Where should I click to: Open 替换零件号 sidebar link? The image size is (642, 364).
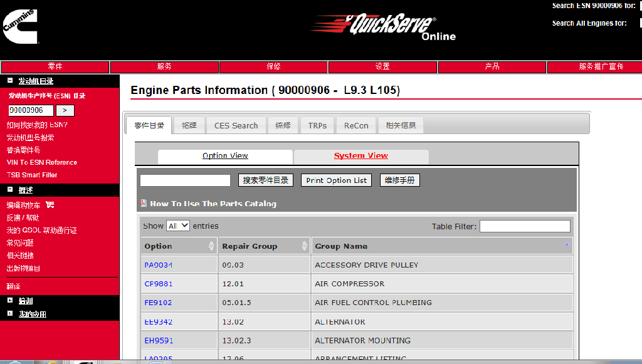pyautogui.click(x=23, y=150)
